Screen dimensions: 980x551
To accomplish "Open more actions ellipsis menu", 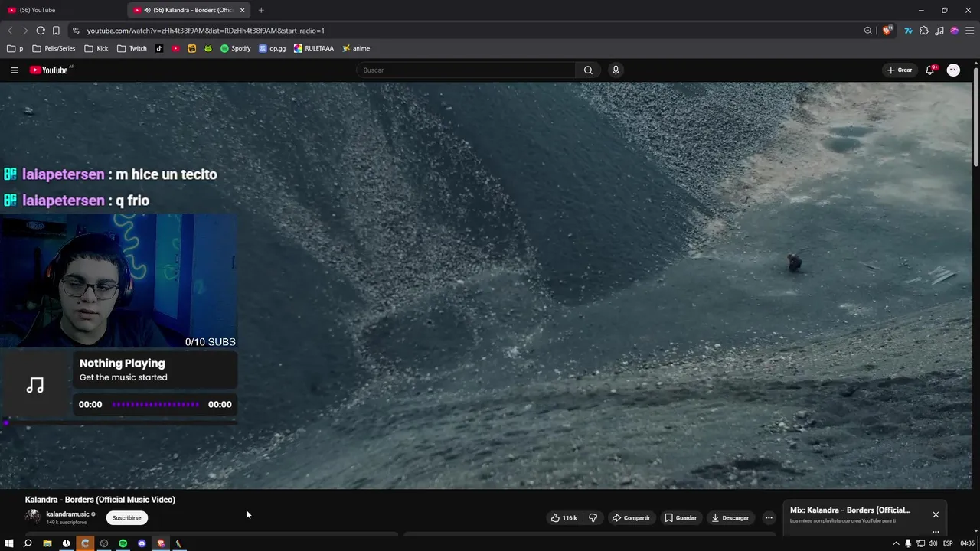I will click(x=769, y=518).
